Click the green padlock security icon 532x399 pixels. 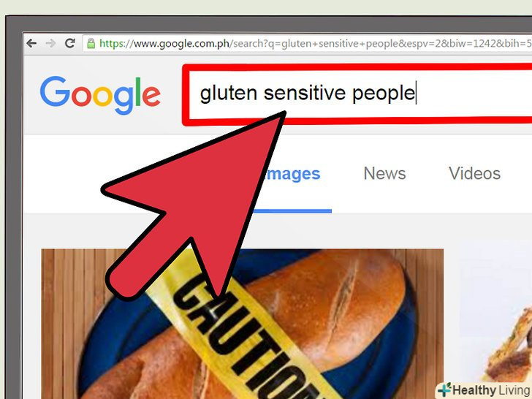click(x=91, y=43)
